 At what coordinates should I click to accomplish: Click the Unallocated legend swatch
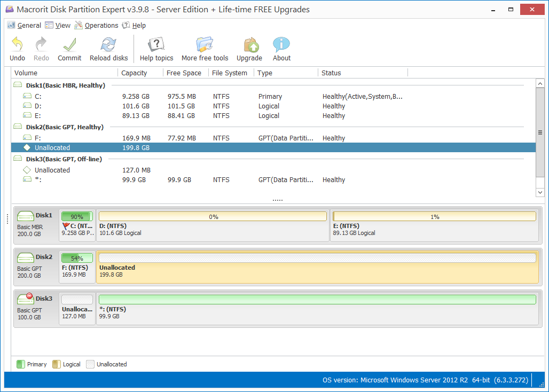90,364
